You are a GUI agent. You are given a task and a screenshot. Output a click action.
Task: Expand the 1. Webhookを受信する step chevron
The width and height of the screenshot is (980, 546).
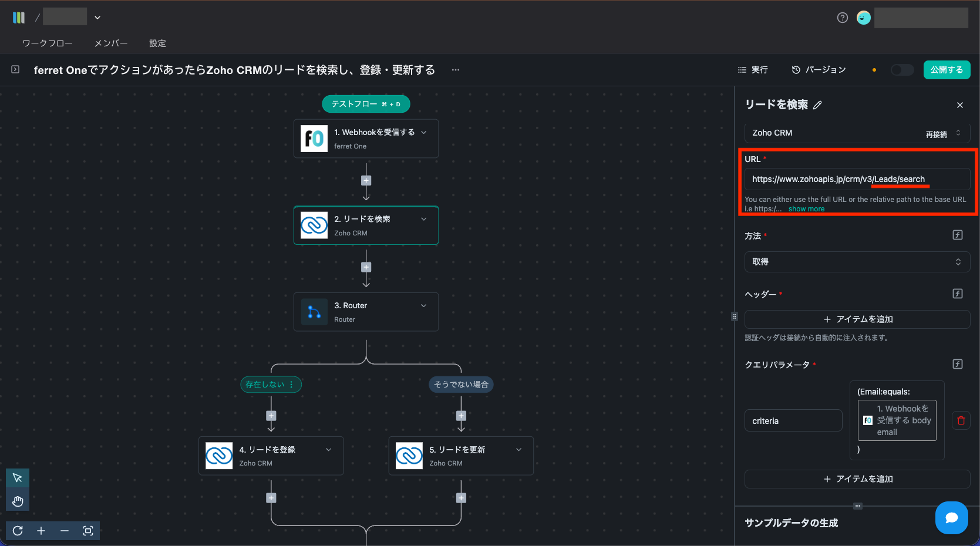tap(423, 133)
